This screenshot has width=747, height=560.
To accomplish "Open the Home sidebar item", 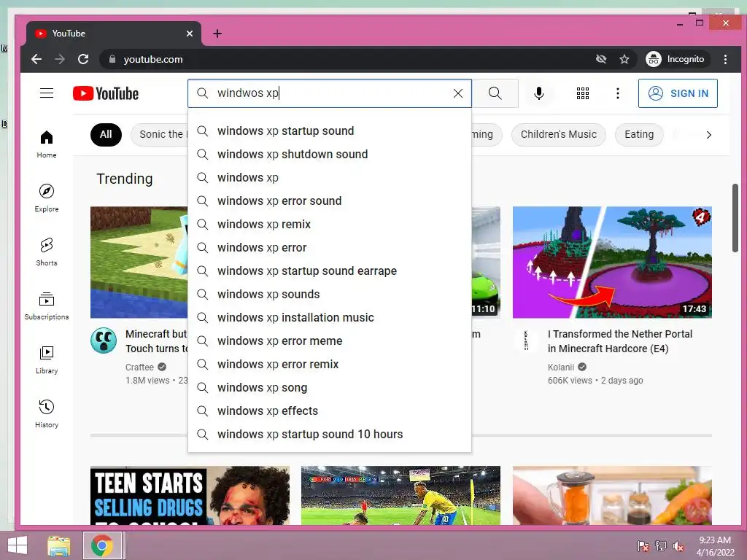I will point(47,144).
